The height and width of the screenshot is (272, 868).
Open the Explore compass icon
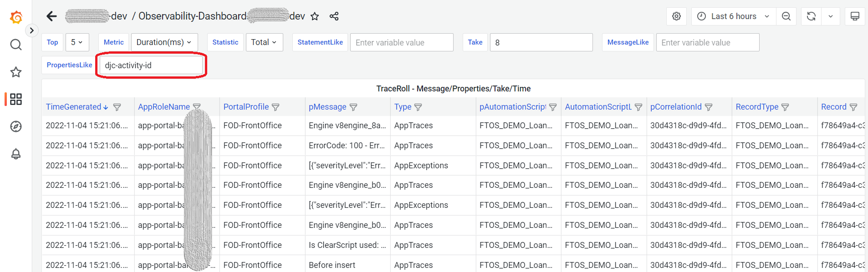16,126
